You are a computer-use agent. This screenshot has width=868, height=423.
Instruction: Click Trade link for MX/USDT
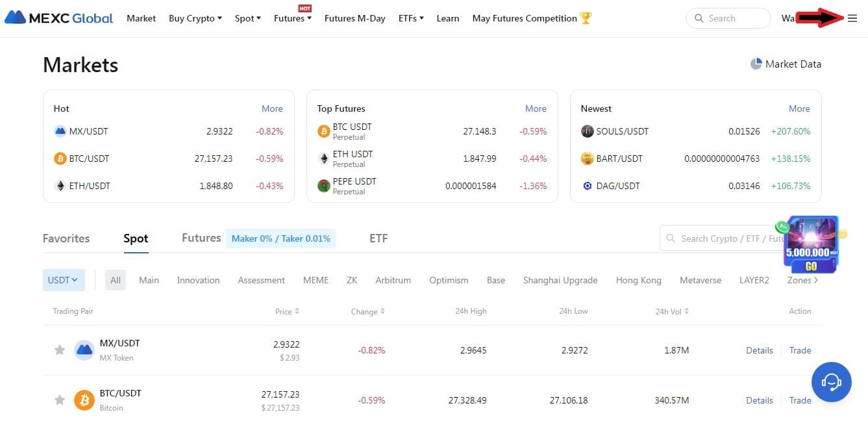click(800, 350)
